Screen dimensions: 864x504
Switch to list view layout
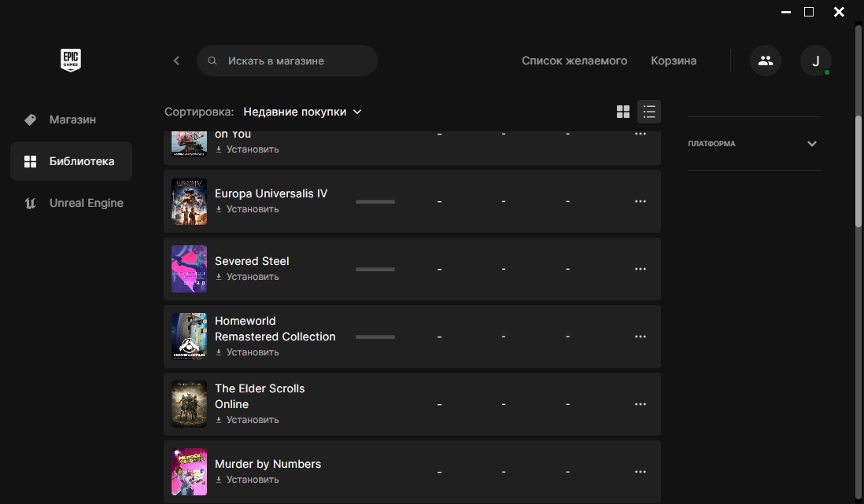[649, 112]
